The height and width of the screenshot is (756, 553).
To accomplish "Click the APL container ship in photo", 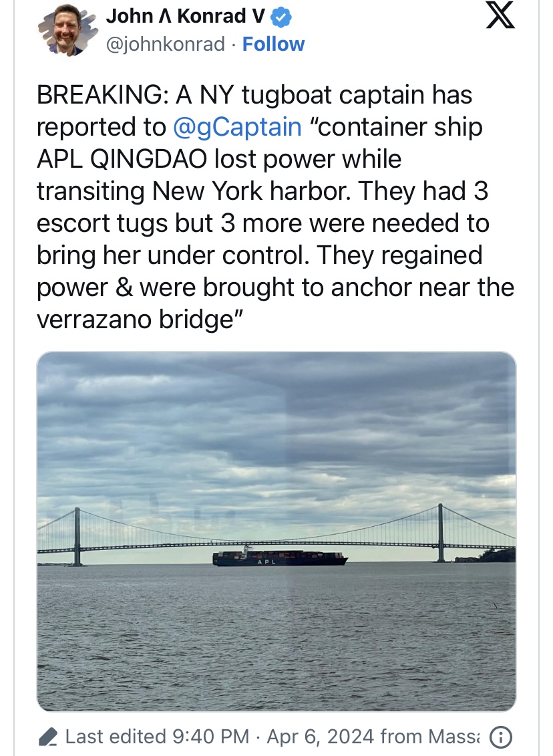I will [x=280, y=556].
